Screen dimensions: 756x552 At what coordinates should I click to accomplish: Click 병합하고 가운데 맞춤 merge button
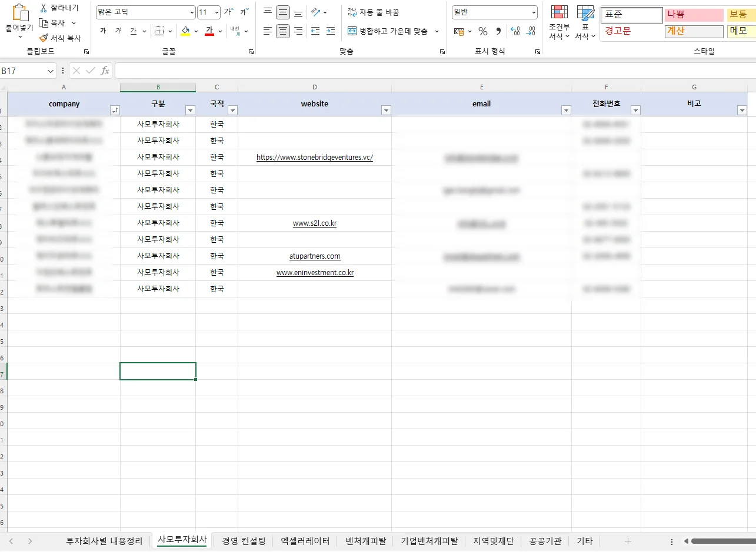388,31
